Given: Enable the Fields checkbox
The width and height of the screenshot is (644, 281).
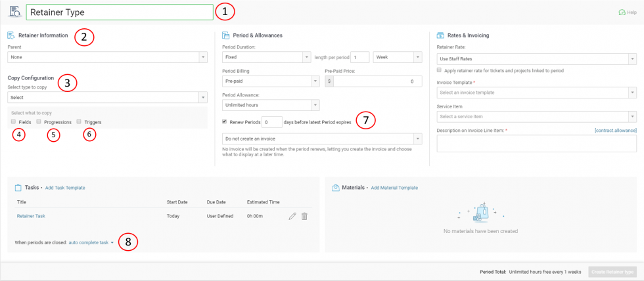Looking at the screenshot, I should (13, 121).
